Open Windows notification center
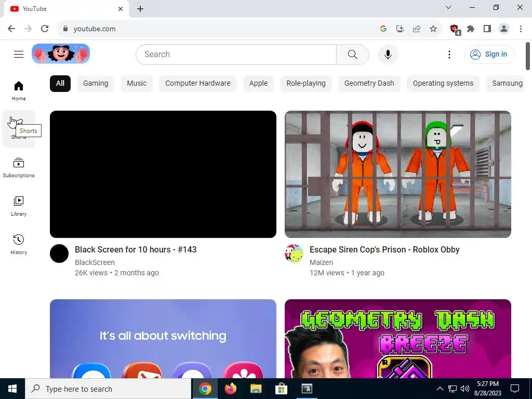The height and width of the screenshot is (399, 532). 515,389
